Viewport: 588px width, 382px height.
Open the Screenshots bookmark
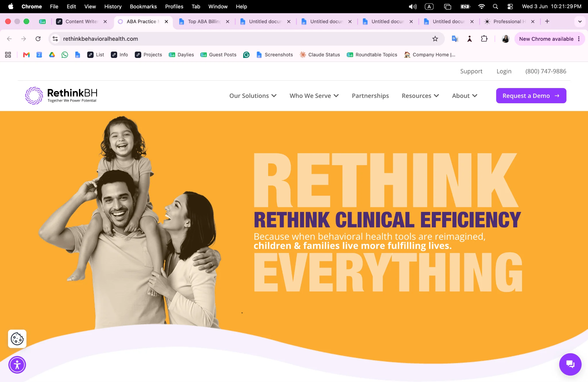click(275, 55)
